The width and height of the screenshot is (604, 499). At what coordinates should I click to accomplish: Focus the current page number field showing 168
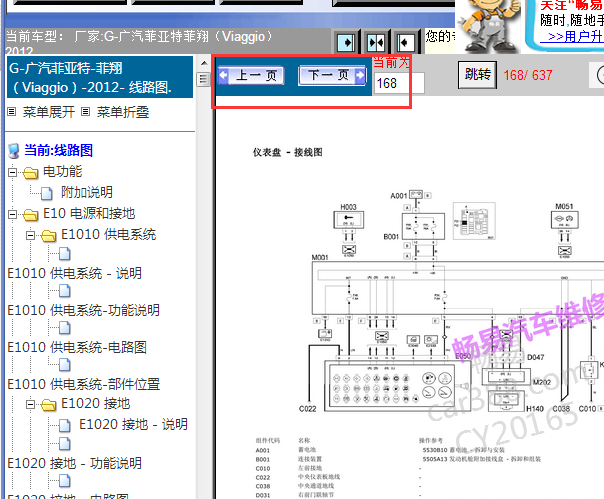point(399,83)
